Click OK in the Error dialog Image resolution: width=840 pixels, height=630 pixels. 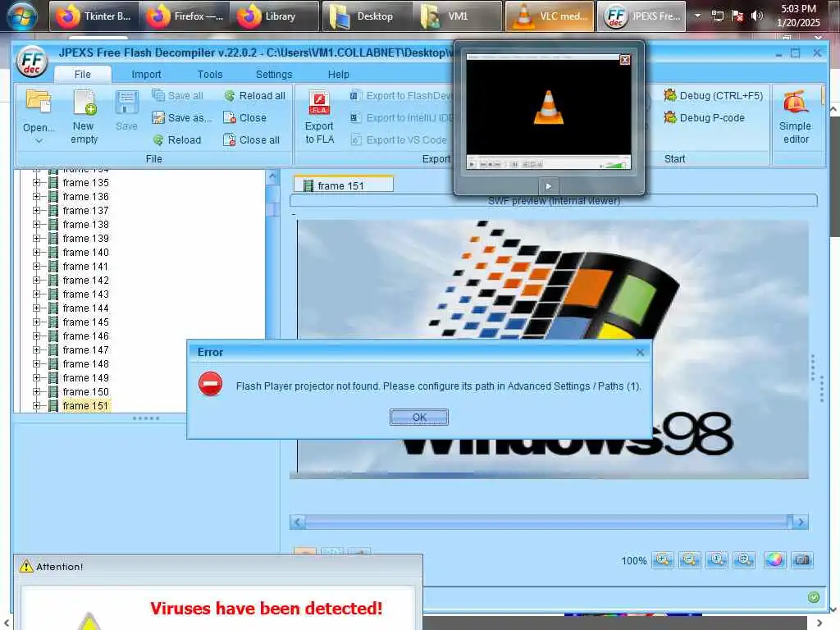tap(419, 417)
